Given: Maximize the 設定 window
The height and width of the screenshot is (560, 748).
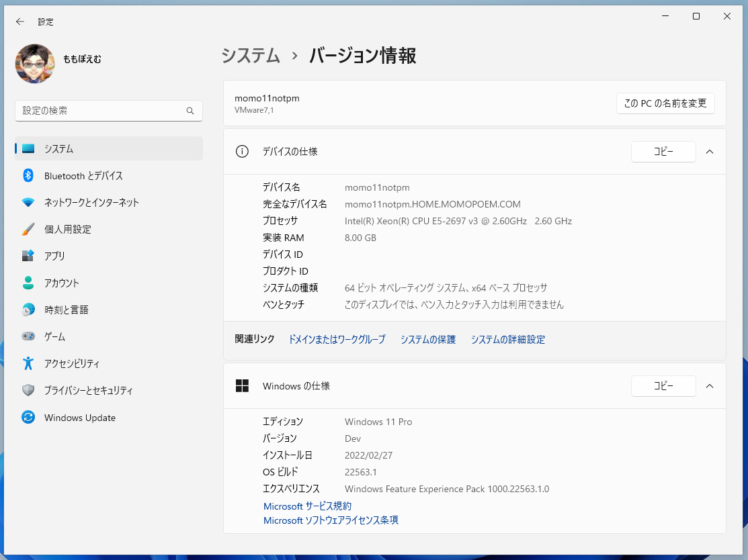Looking at the screenshot, I should [x=696, y=16].
